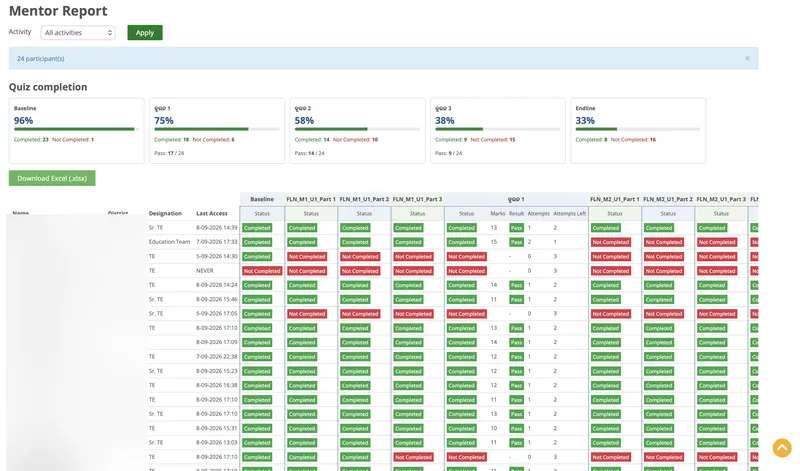The width and height of the screenshot is (800, 471).
Task: Click last access '8-09-2026 15:46'
Action: point(216,299)
